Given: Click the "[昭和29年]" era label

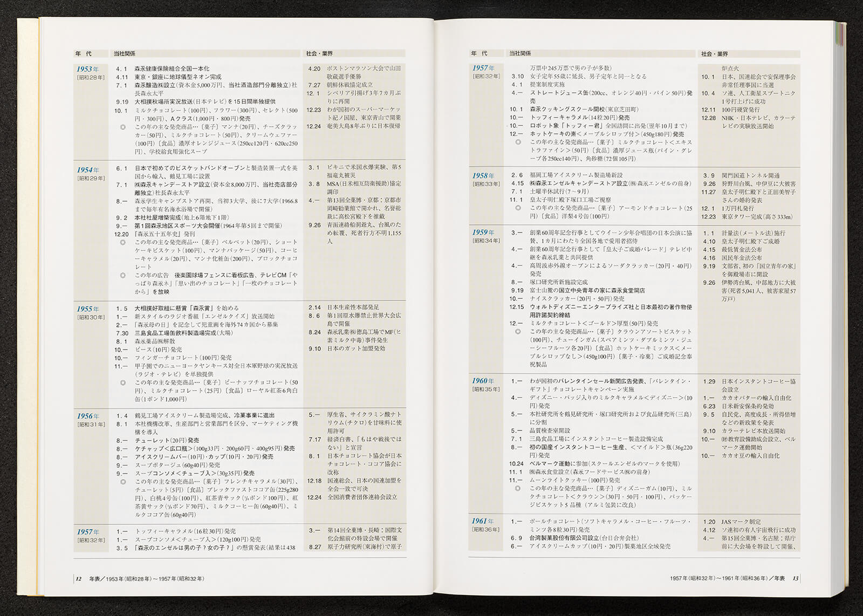Looking at the screenshot, I should (91, 178).
